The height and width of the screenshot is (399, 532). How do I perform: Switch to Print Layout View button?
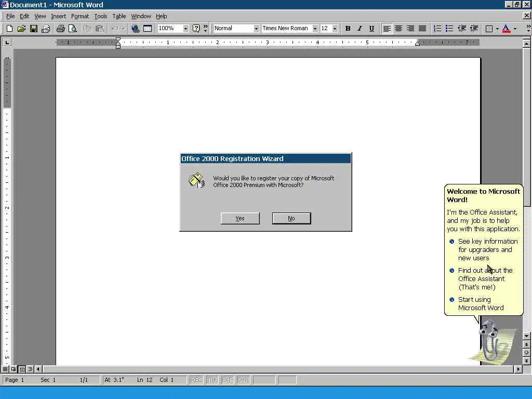tap(22, 369)
